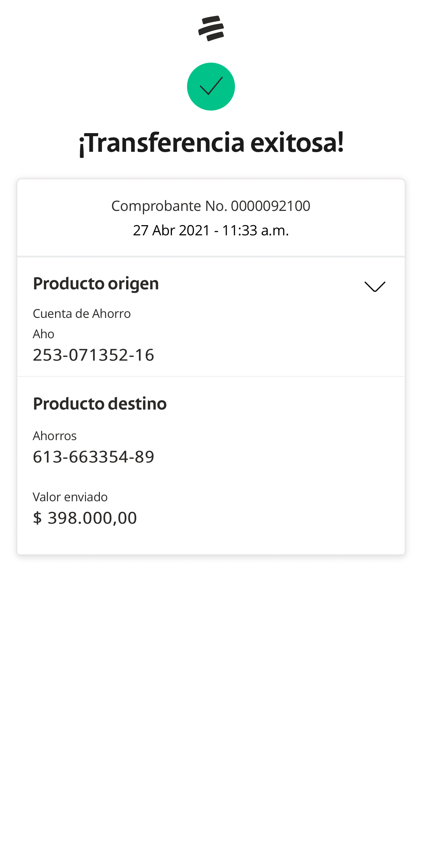Viewport: 422px width, 868px height.
Task: Click the date 27 Abr 2021
Action: pos(172,230)
